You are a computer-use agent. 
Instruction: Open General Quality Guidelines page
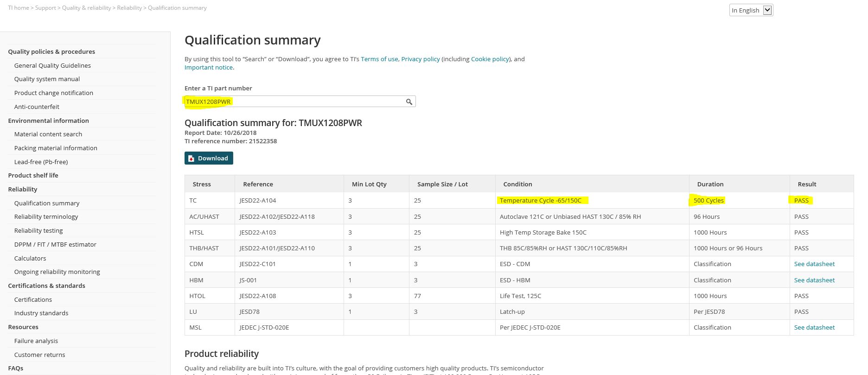(x=52, y=65)
